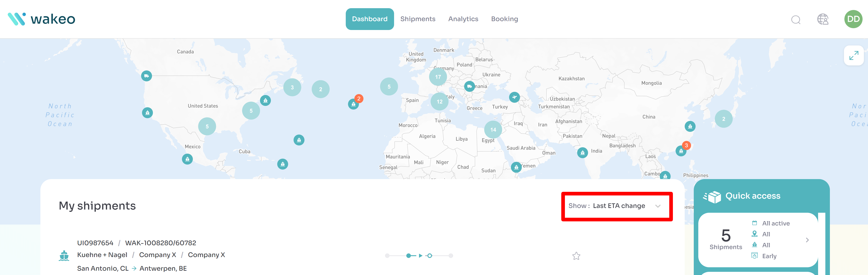Click the truck marker near Canada's west coast

tap(146, 76)
